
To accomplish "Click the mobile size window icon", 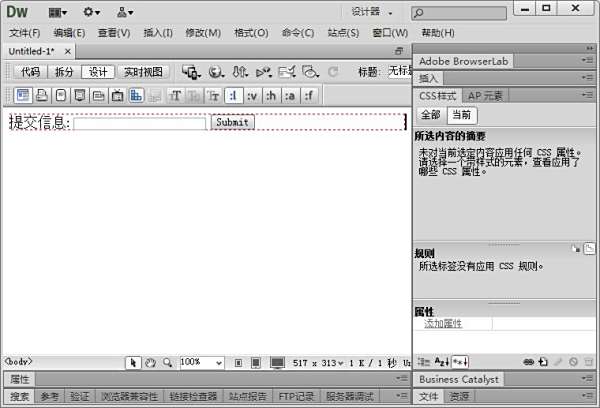I will tap(238, 362).
